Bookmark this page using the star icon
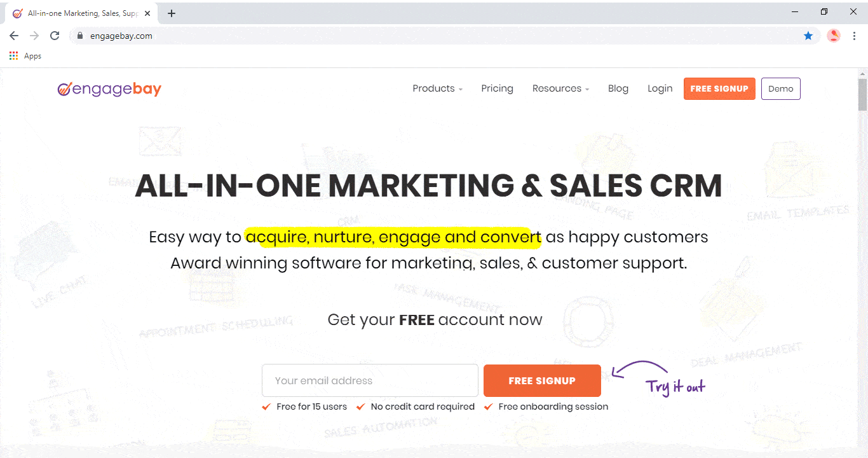Viewport: 868px width, 458px height. pos(808,36)
